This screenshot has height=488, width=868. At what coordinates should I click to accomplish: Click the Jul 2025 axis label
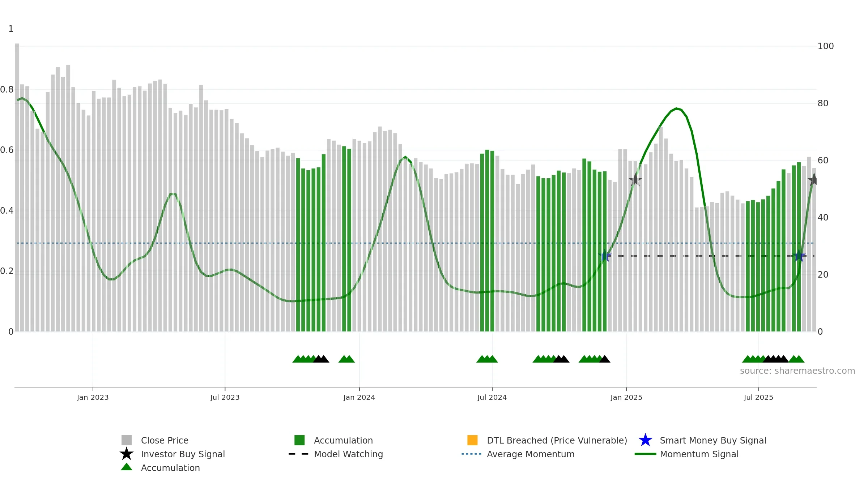point(758,398)
